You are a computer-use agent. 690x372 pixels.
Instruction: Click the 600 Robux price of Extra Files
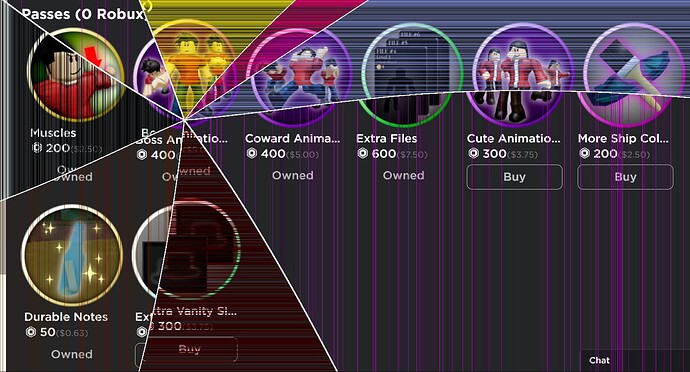coord(384,154)
